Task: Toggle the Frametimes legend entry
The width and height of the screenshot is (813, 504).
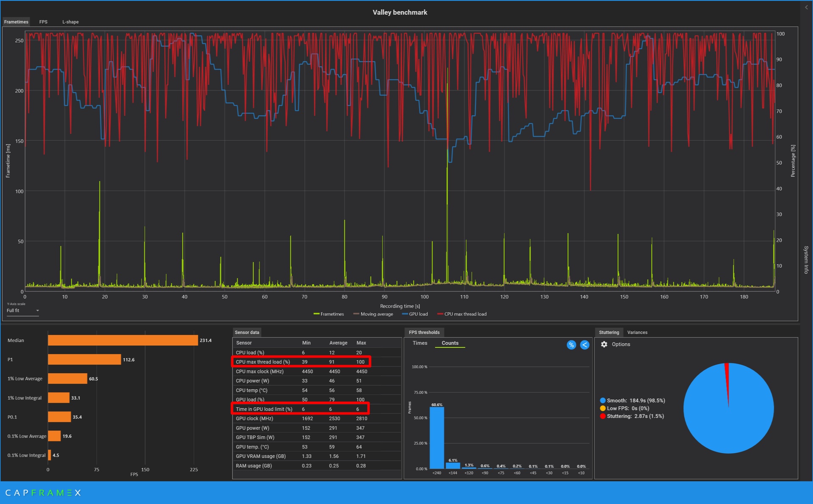Action: (329, 314)
